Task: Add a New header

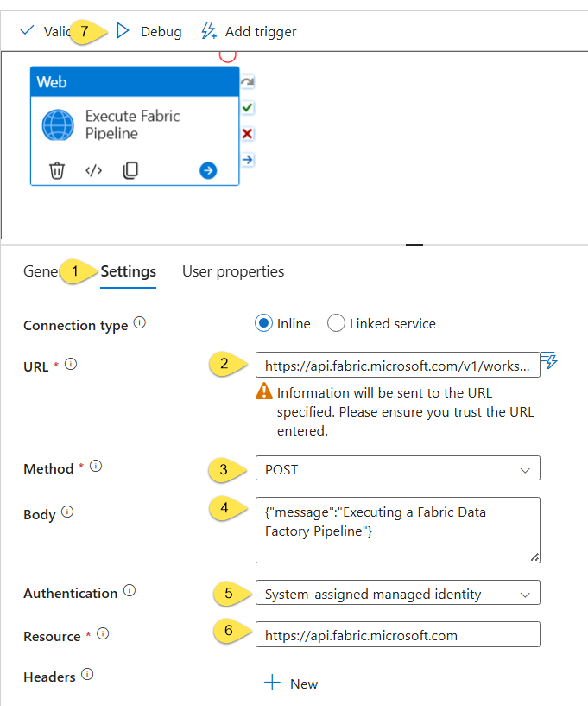Action: 291,683
